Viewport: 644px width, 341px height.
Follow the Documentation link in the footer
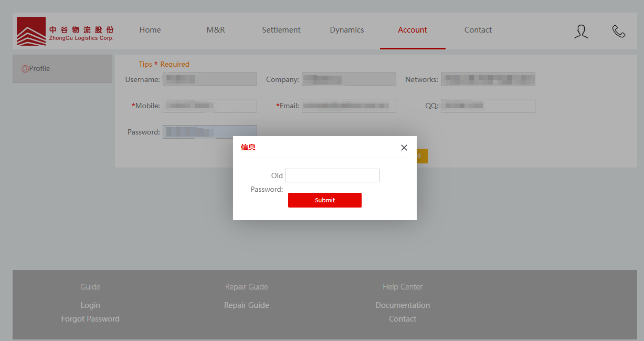[403, 305]
